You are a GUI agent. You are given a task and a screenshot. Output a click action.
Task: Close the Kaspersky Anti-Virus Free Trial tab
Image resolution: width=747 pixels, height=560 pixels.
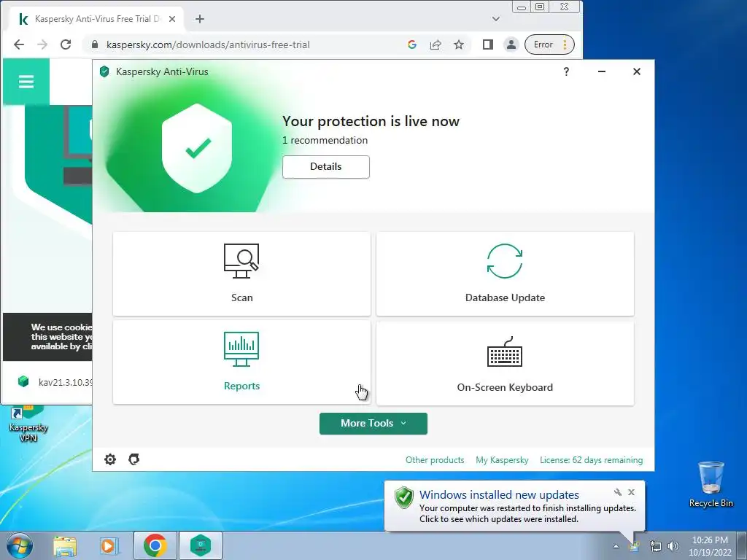pyautogui.click(x=172, y=19)
